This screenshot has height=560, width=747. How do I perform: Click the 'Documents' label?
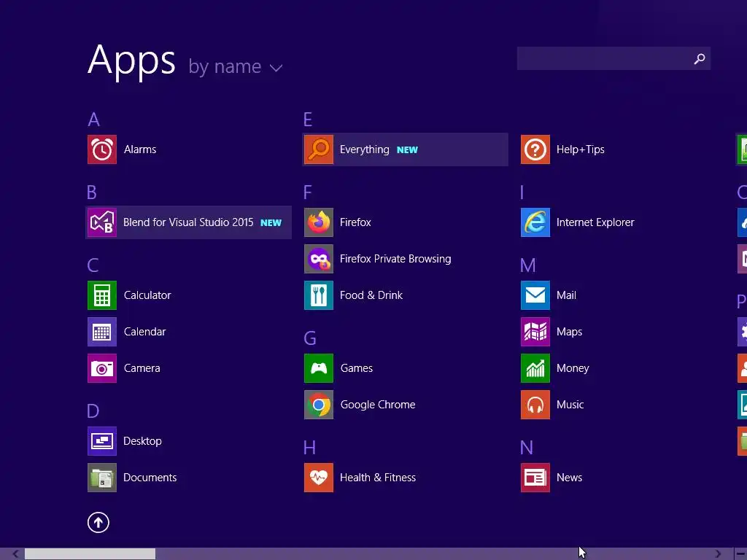(x=150, y=478)
